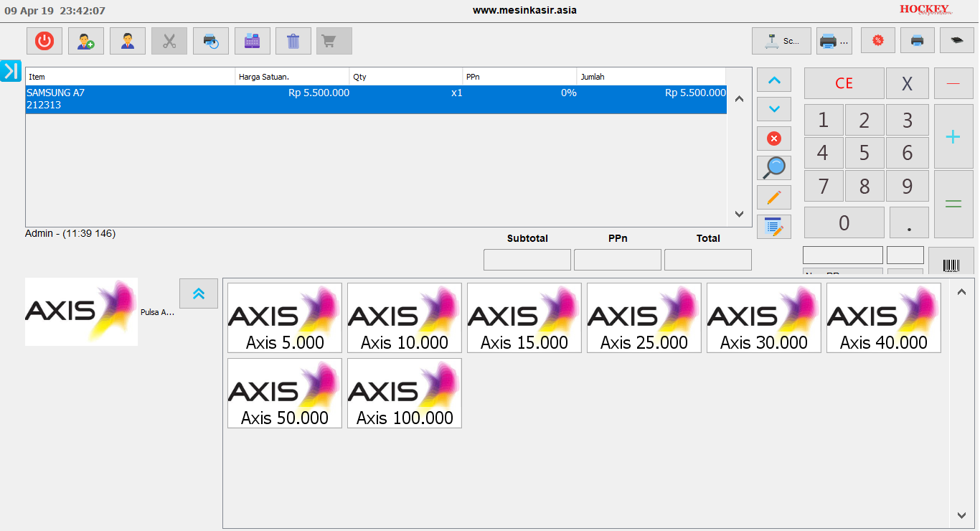Click the green equals key
The image size is (980, 531).
[x=953, y=204]
